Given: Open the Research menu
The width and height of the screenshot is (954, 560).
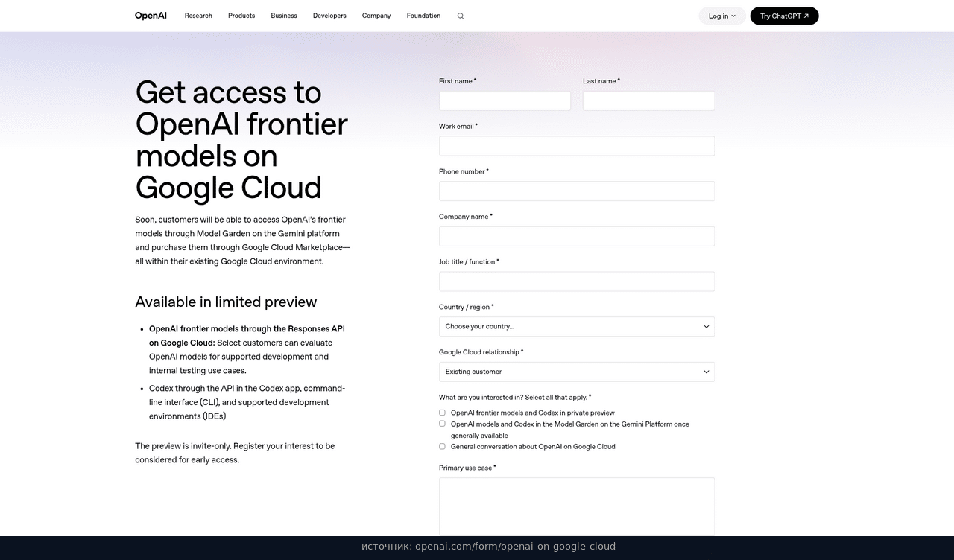Looking at the screenshot, I should (198, 16).
